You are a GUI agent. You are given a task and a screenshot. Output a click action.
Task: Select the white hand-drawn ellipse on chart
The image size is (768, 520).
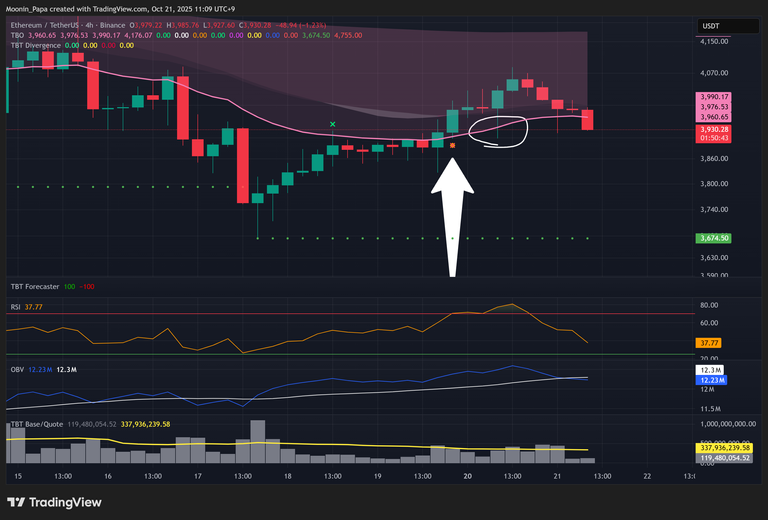click(497, 130)
